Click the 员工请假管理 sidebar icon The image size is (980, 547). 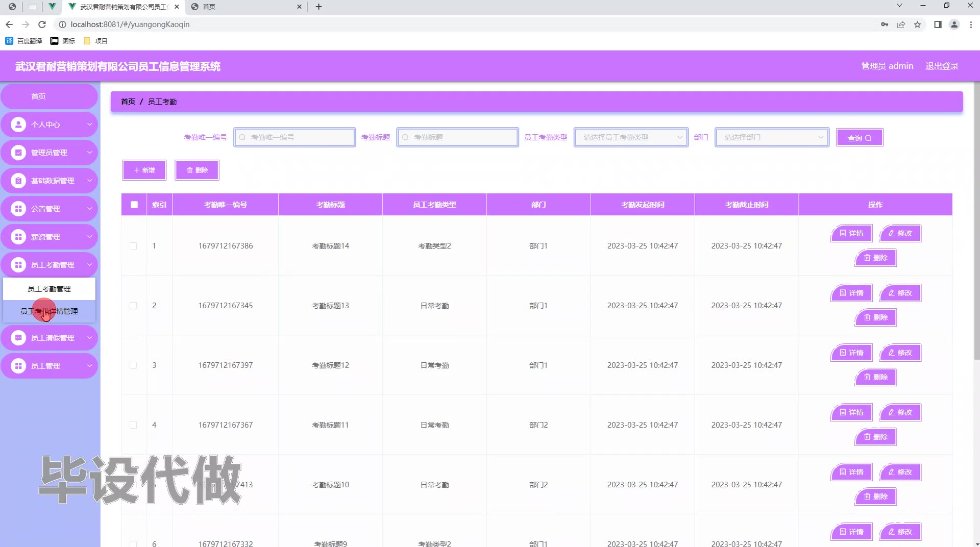[18, 338]
